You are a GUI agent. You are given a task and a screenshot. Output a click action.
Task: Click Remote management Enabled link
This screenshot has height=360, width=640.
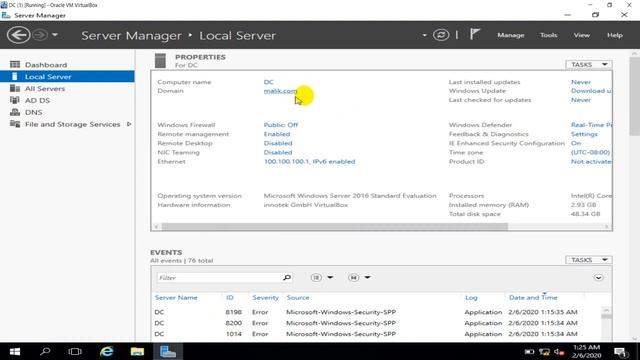[x=277, y=134]
